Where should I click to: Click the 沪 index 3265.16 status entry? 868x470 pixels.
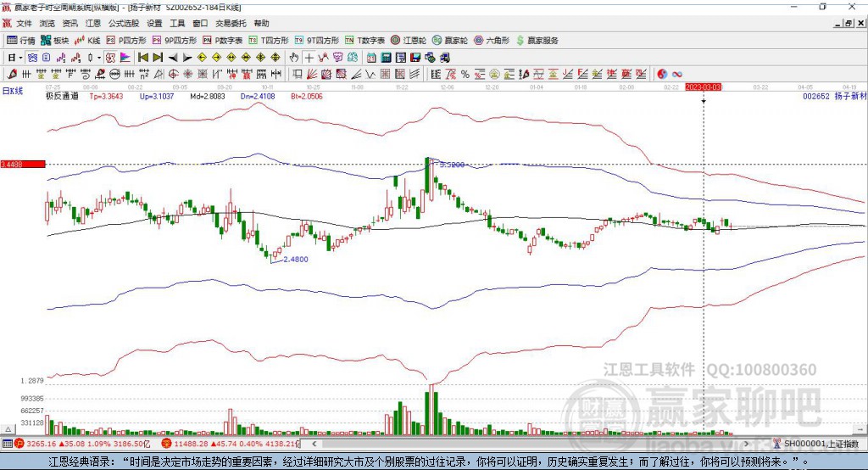tap(82, 444)
